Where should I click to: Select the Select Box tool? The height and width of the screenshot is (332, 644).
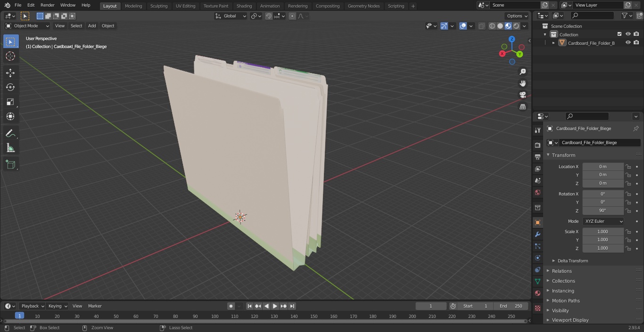(10, 41)
